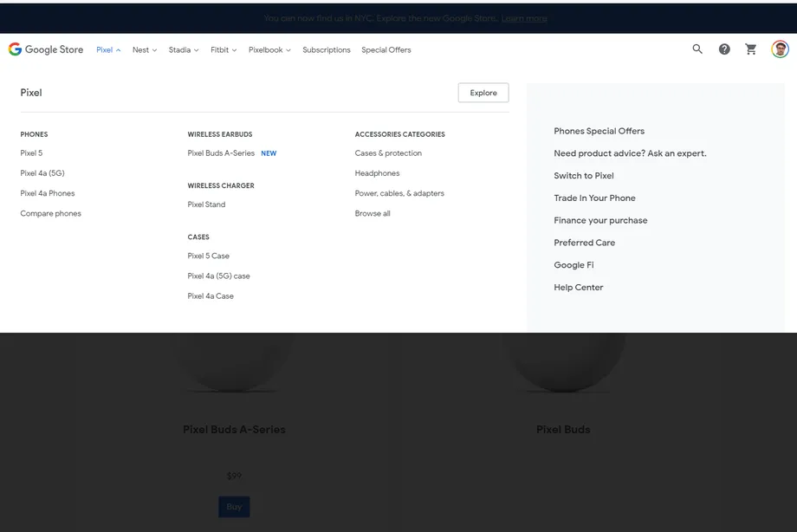This screenshot has width=797, height=532.
Task: Open the Pixel 5 phone link
Action: tap(31, 153)
